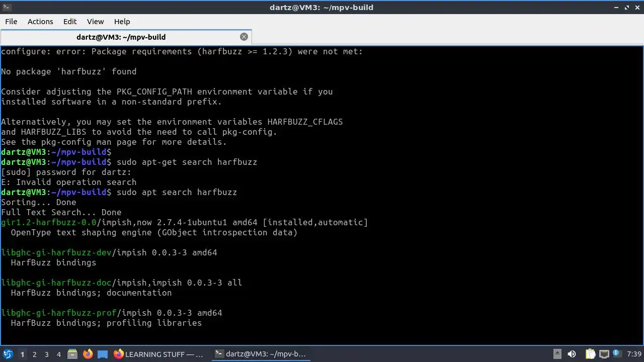Click the 'Full Text Search... Done' line
Image resolution: width=644 pixels, height=362 pixels.
click(61, 212)
